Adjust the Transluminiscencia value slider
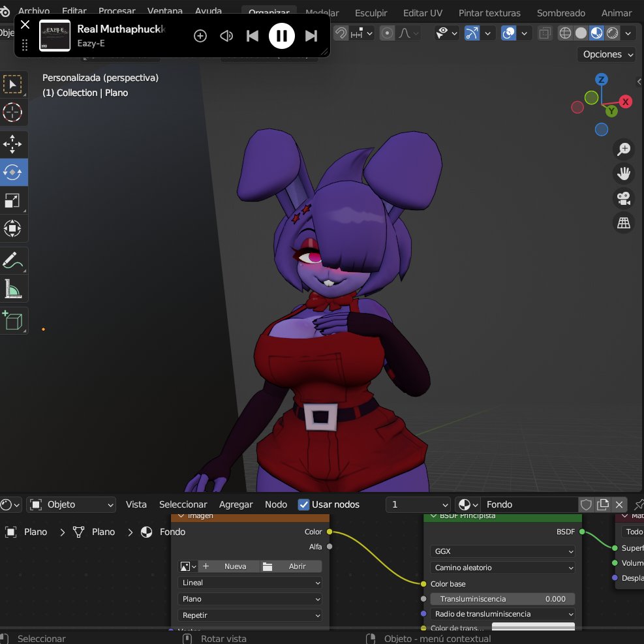The height and width of the screenshot is (644, 644). coord(502,599)
